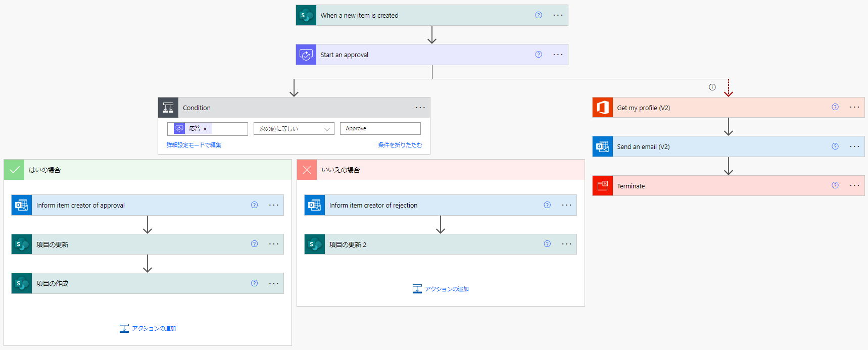Screen dimensions: 868x350
Task: Open help for 'When a new item is created'
Action: (x=539, y=15)
